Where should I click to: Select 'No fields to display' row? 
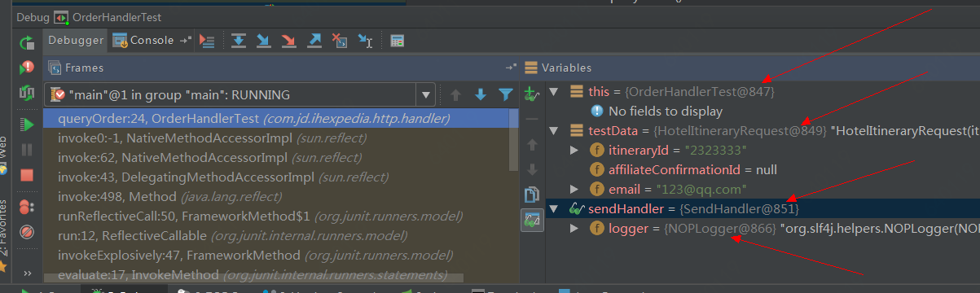pyautogui.click(x=762, y=111)
